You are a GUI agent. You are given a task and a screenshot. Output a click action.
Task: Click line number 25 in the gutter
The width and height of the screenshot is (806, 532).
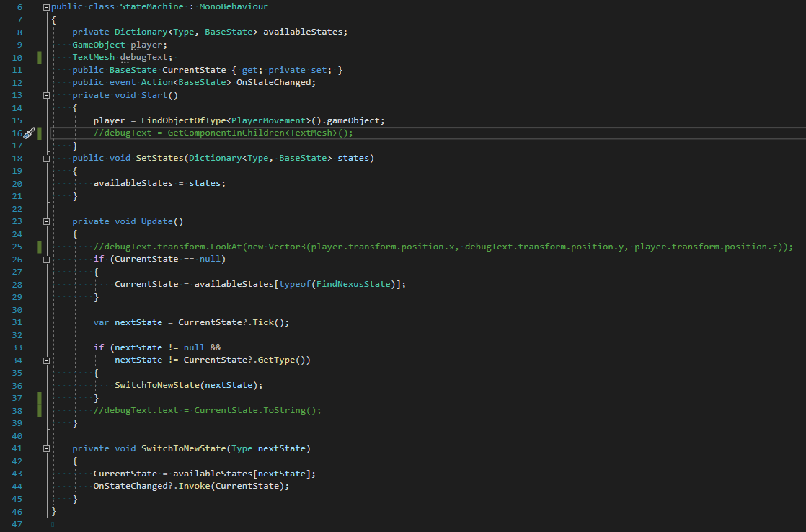[x=17, y=247]
